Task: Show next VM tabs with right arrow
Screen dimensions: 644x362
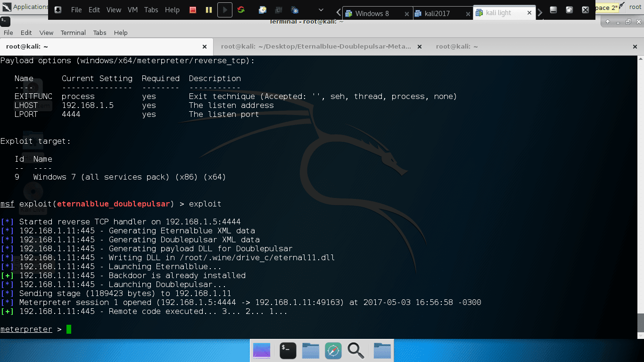Action: (540, 12)
